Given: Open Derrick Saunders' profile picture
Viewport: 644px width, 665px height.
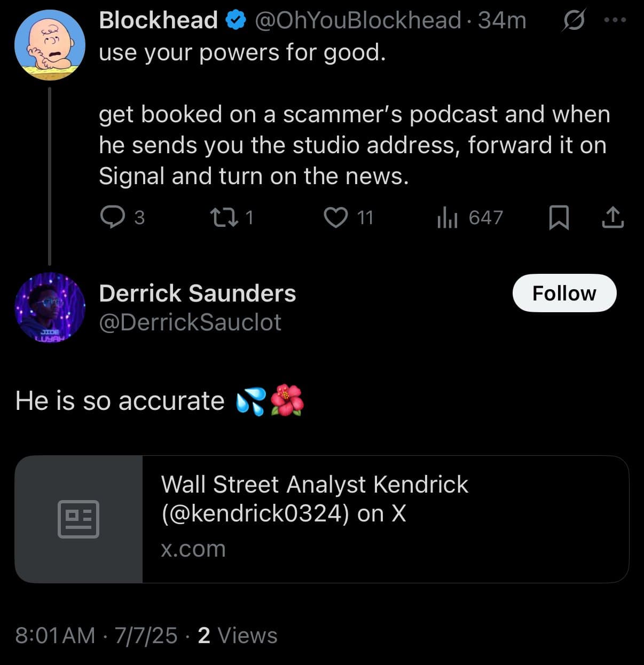Looking at the screenshot, I should [x=50, y=307].
